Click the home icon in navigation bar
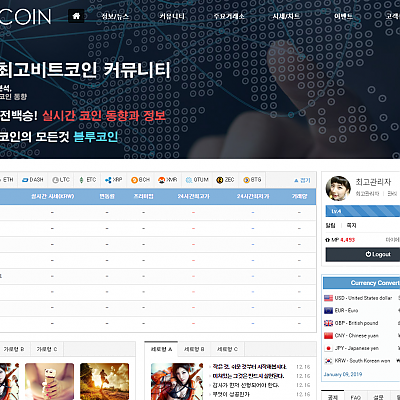This screenshot has width=400, height=400. [76, 16]
